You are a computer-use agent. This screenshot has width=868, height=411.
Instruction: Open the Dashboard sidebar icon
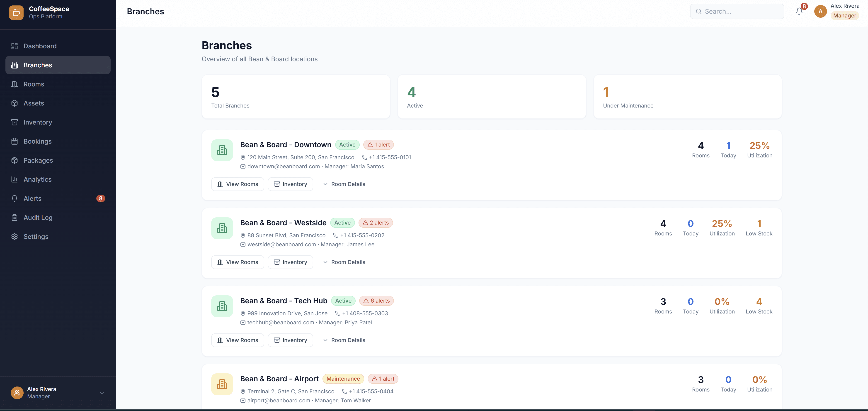pos(15,46)
